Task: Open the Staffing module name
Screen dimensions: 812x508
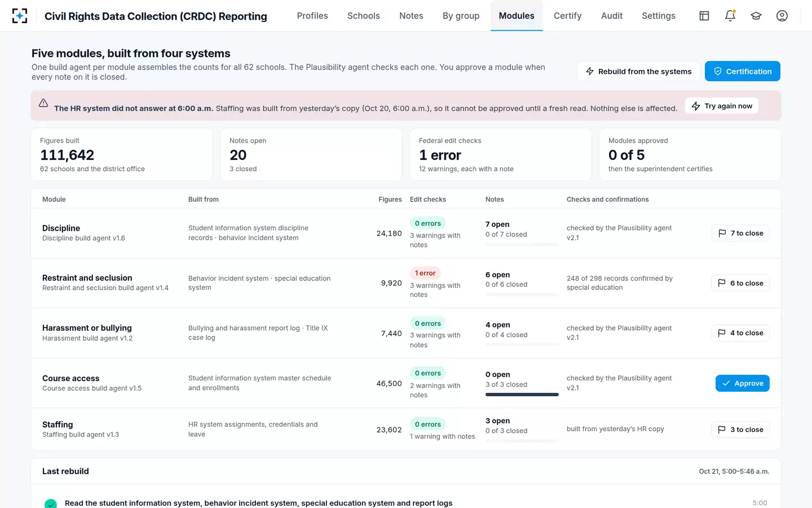Action: pyautogui.click(x=58, y=424)
